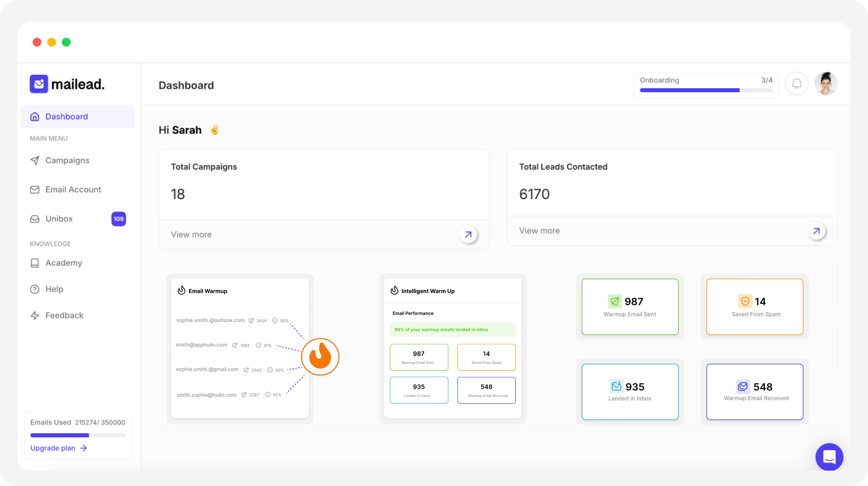Image resolution: width=868 pixels, height=486 pixels.
Task: Open Total Campaigns arrow icon
Action: (x=468, y=234)
